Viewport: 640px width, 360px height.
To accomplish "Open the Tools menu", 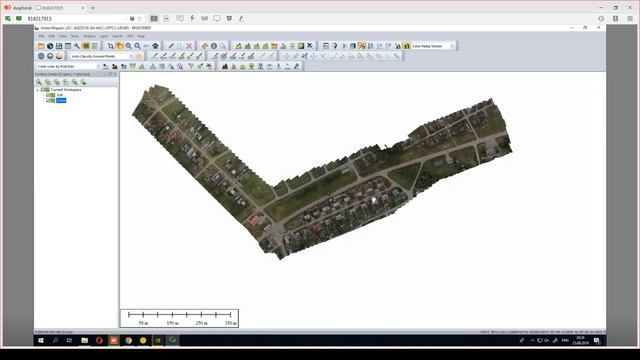I will 75,36.
